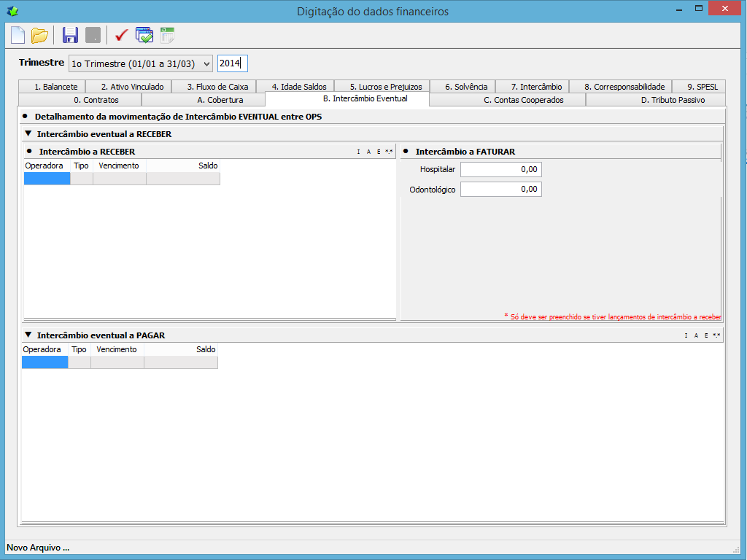This screenshot has width=747, height=560.
Task: Click the 'I' insert button in Intercâmbio a RECEBER
Action: click(358, 152)
